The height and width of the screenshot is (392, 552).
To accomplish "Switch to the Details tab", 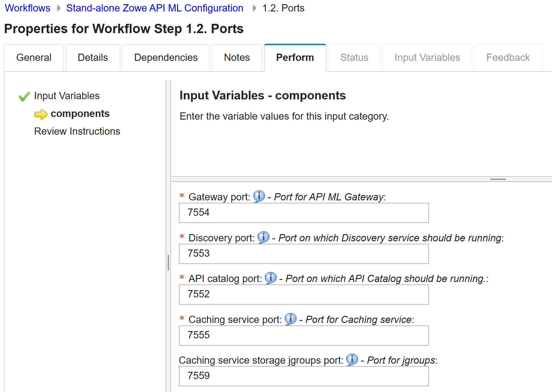I will coord(93,57).
